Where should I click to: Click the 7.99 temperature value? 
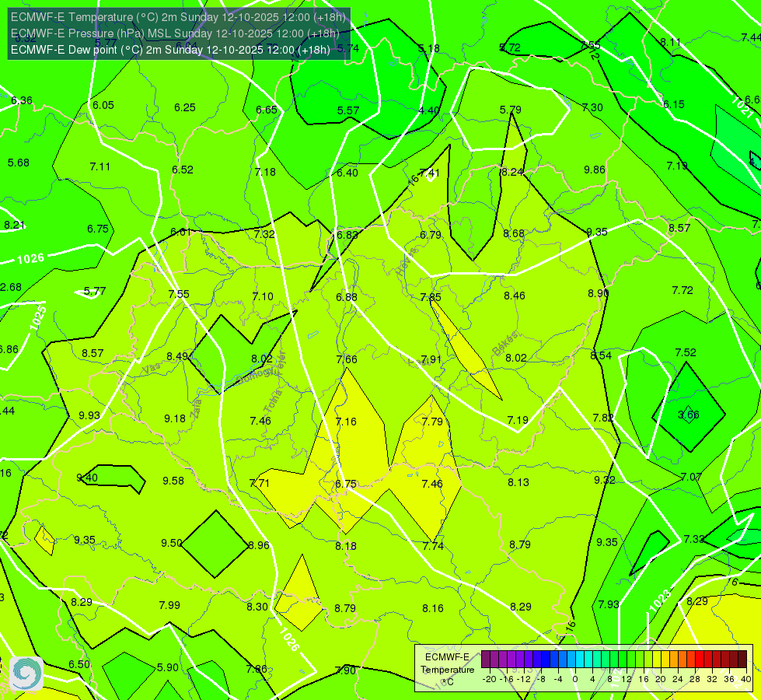169,605
